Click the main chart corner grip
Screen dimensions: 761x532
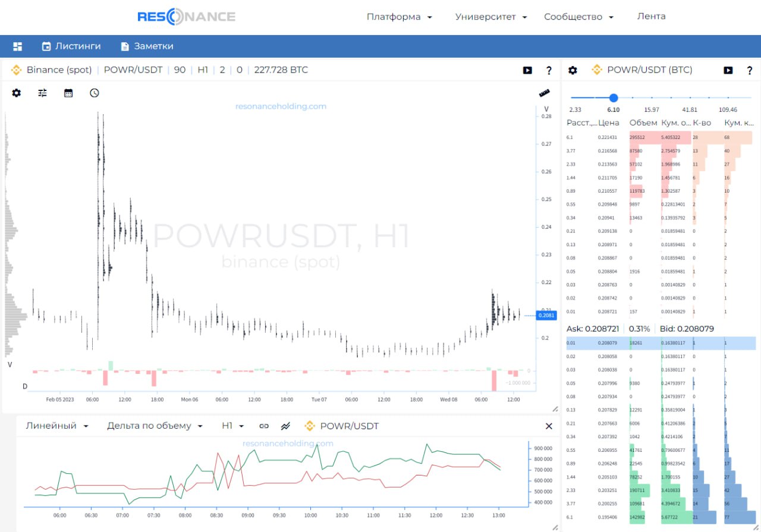click(555, 409)
